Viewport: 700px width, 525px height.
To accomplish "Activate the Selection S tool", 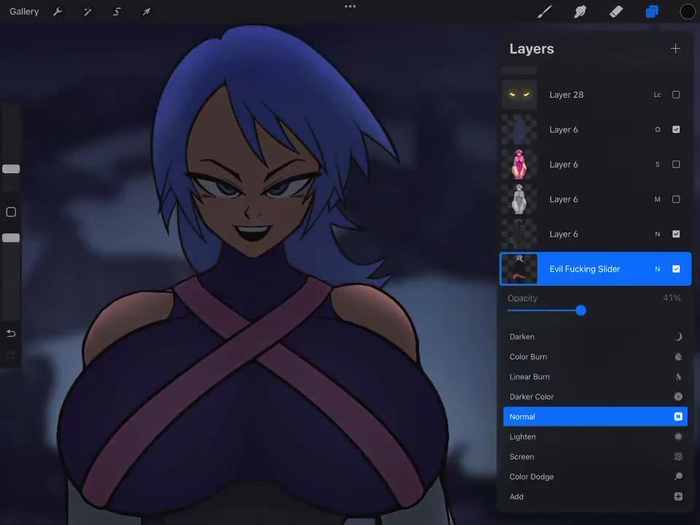I will click(x=117, y=12).
